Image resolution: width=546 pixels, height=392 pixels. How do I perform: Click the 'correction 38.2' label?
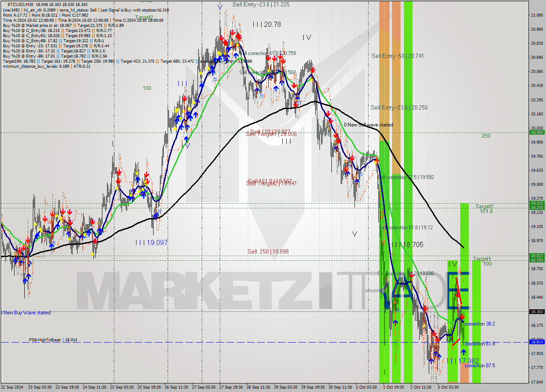[x=480, y=324]
